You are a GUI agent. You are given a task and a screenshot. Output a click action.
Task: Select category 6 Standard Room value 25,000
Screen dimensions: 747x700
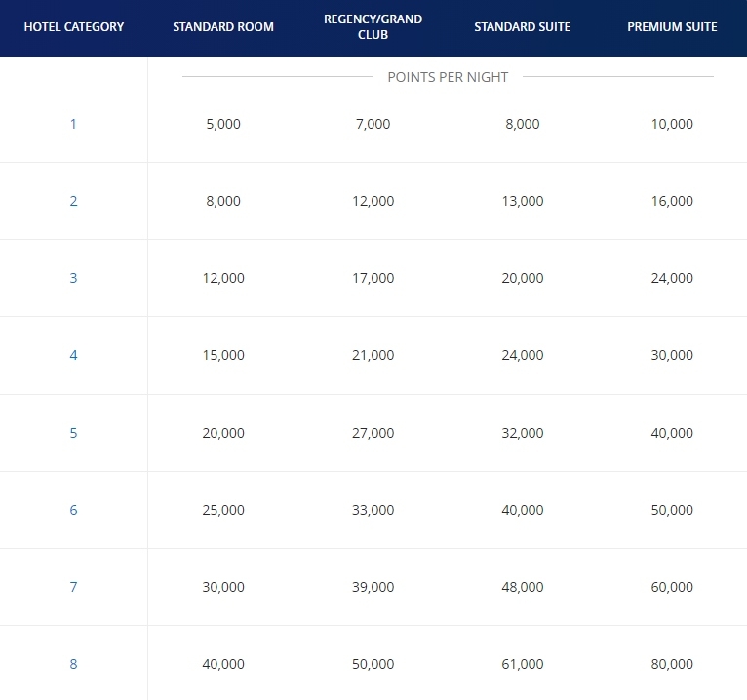(x=223, y=510)
